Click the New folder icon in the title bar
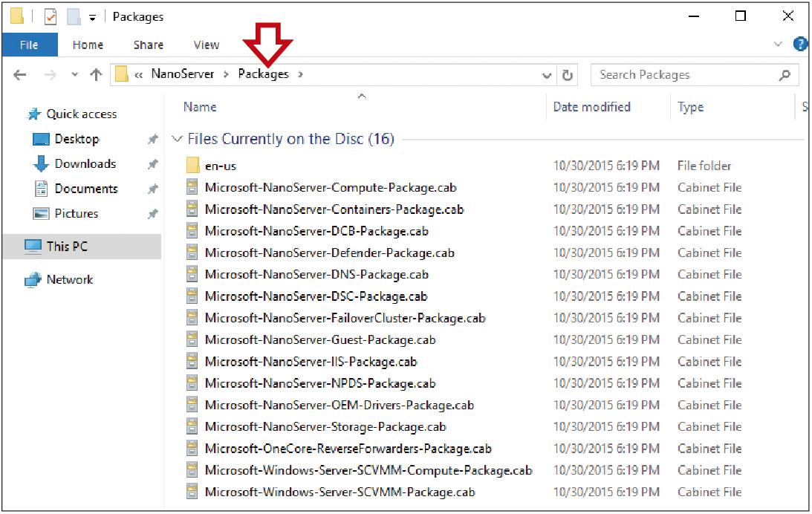The width and height of the screenshot is (812, 514). [74, 16]
